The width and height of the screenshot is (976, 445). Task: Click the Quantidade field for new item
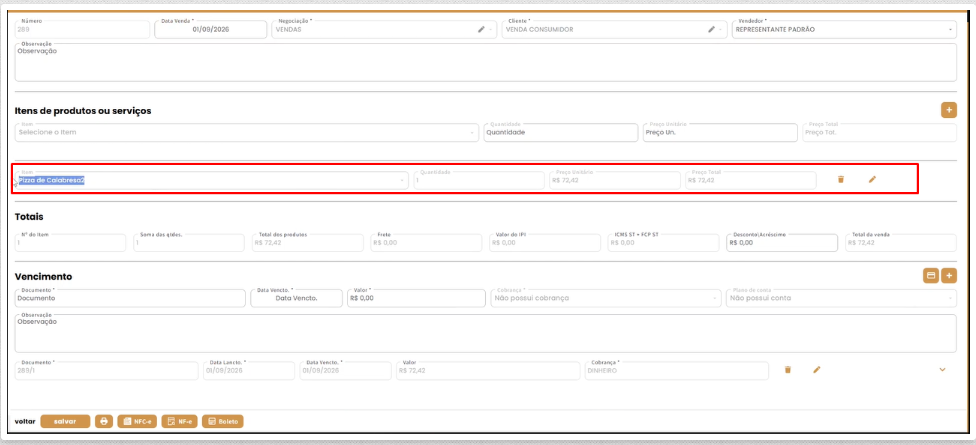(561, 133)
